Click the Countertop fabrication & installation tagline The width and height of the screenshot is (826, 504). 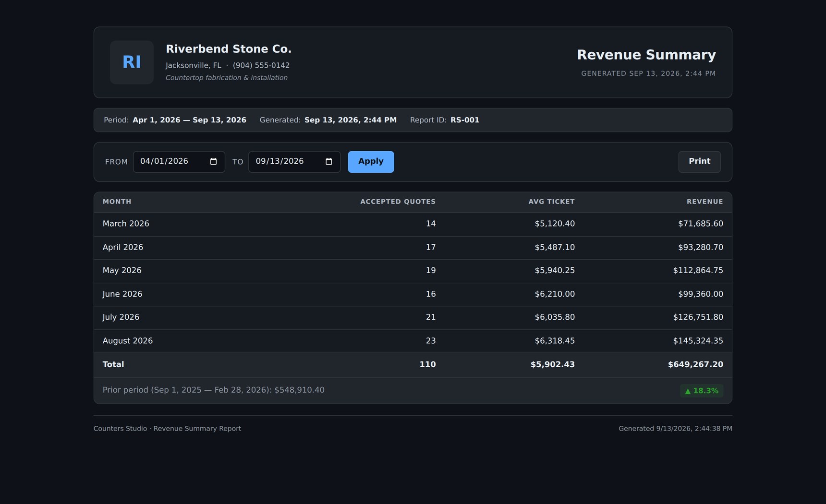(227, 78)
